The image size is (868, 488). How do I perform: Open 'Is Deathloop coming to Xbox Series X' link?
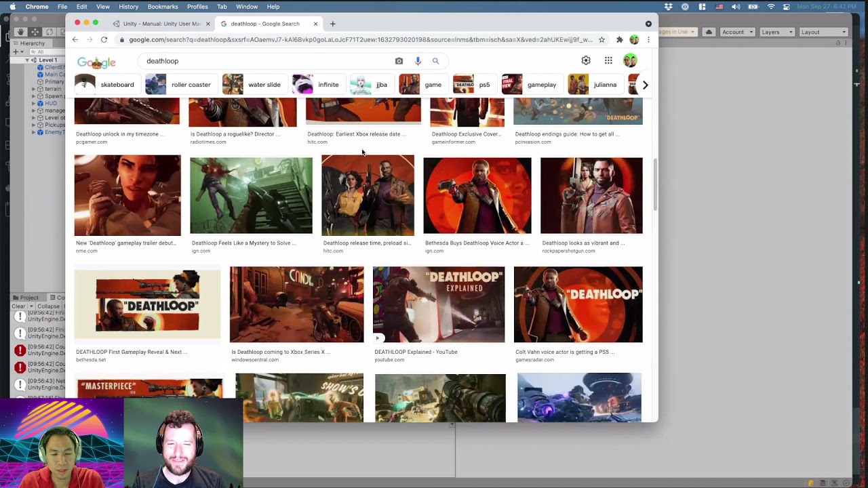coord(281,352)
